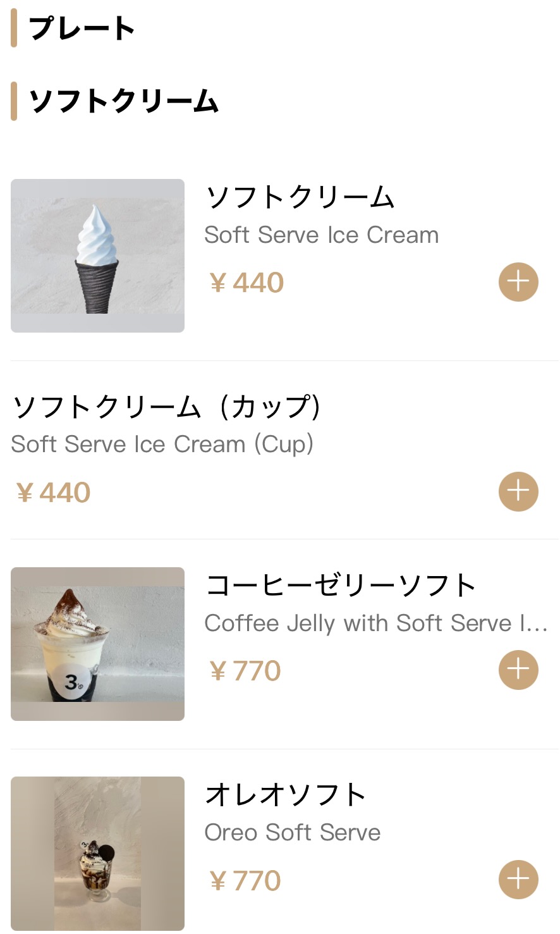Add Oreo Soft Serve to order
The image size is (560, 934).
click(518, 879)
